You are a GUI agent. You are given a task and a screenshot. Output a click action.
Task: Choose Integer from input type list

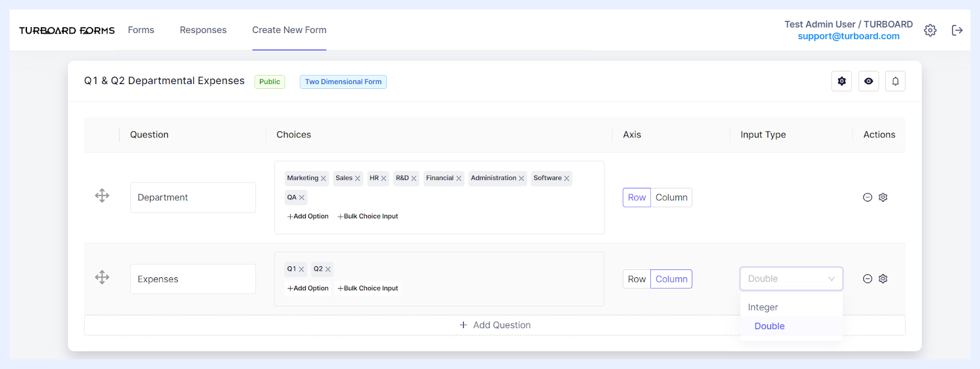[791, 307]
